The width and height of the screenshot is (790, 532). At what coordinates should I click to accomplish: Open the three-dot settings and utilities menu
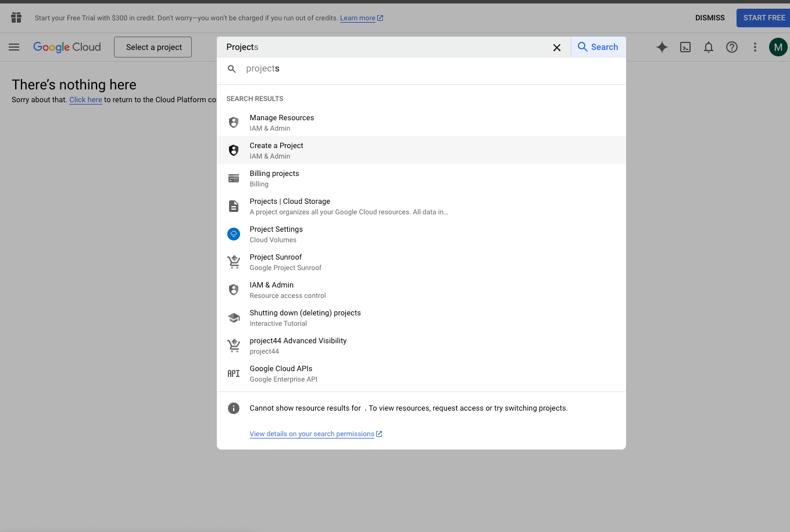pyautogui.click(x=755, y=47)
